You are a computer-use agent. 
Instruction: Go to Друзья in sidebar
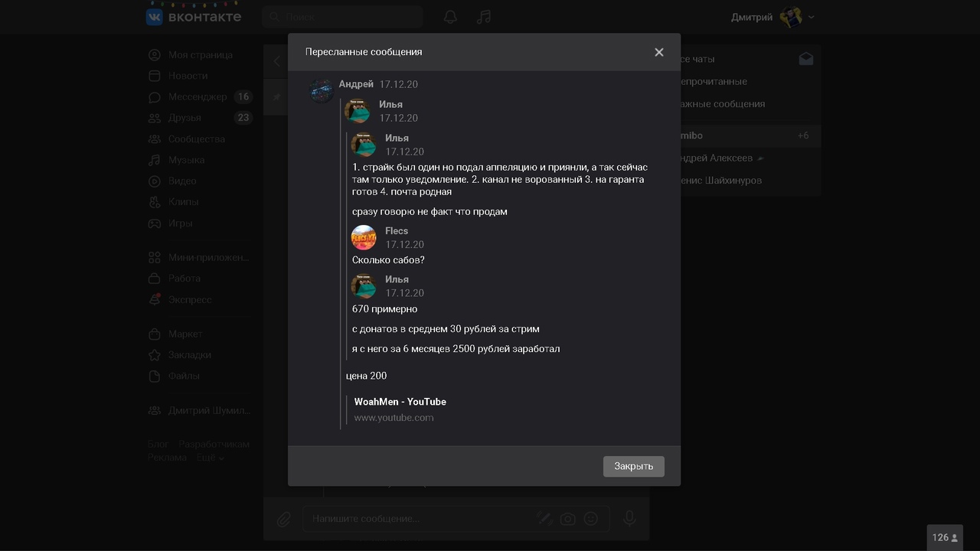point(185,118)
